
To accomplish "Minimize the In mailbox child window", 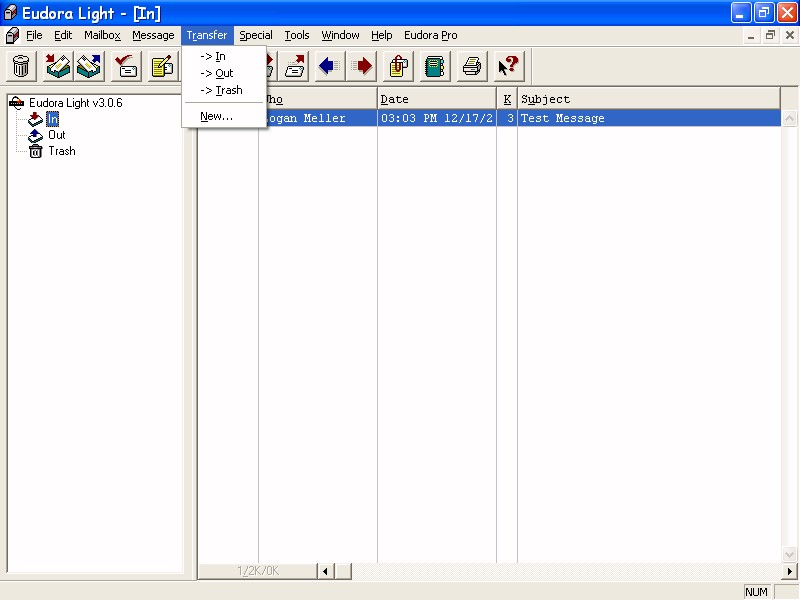I will pyautogui.click(x=751, y=35).
